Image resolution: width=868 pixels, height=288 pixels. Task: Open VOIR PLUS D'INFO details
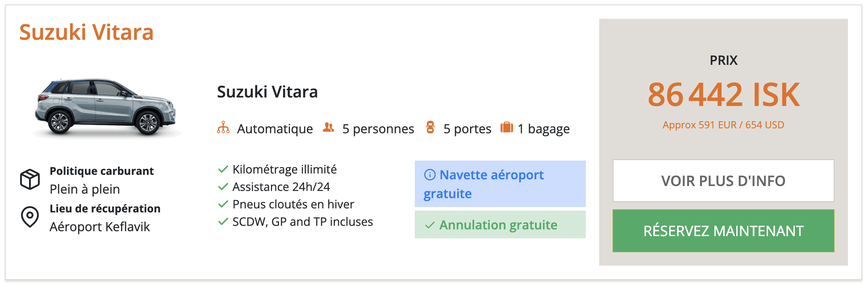(x=723, y=181)
